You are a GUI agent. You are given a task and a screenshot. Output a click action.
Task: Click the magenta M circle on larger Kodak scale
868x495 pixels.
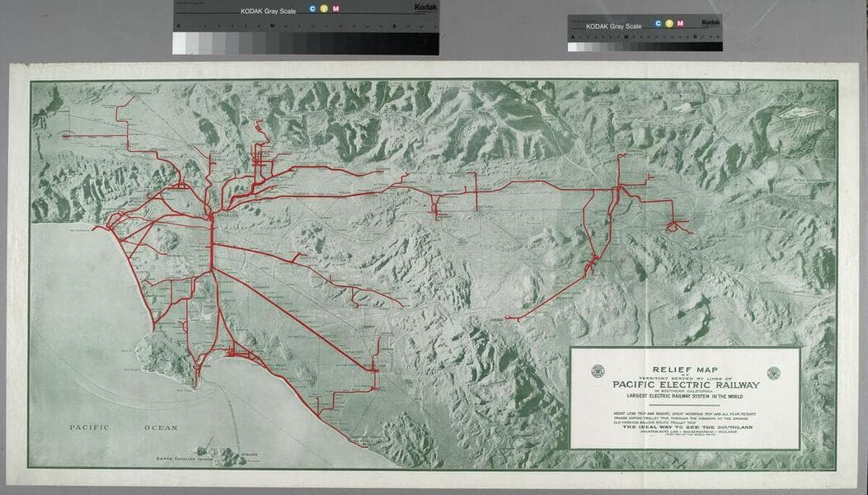click(335, 9)
